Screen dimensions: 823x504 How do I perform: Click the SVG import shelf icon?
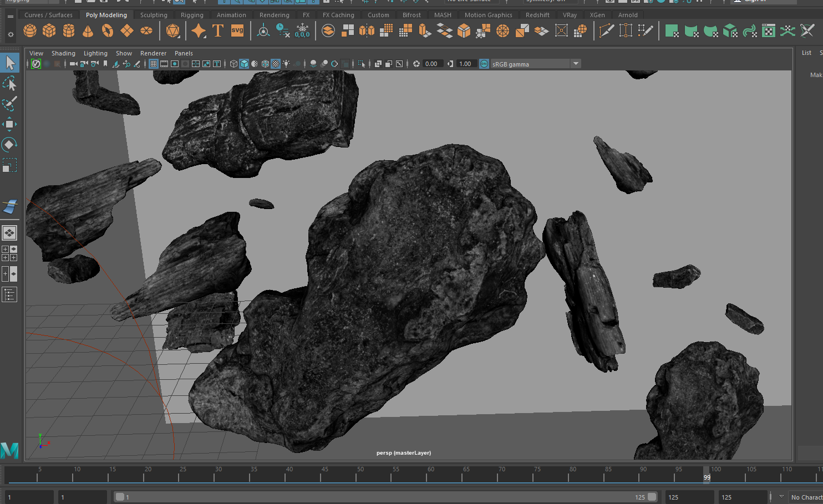(237, 31)
